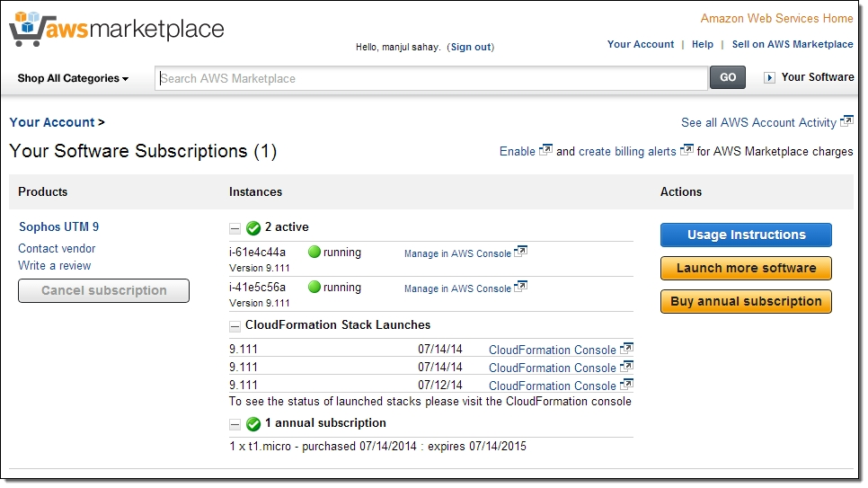
Task: Collapse the 2 active instances section
Action: (235, 228)
